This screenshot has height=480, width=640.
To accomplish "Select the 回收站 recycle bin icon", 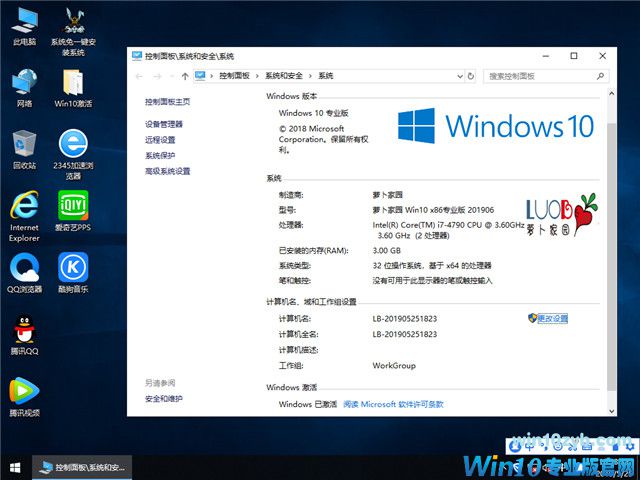I will pyautogui.click(x=24, y=150).
